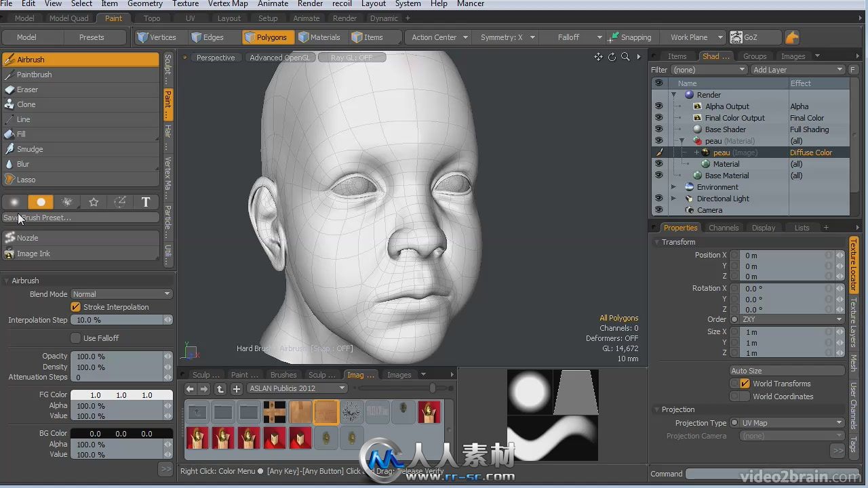The image size is (868, 488).
Task: Select the Line paint tool
Action: tap(81, 119)
